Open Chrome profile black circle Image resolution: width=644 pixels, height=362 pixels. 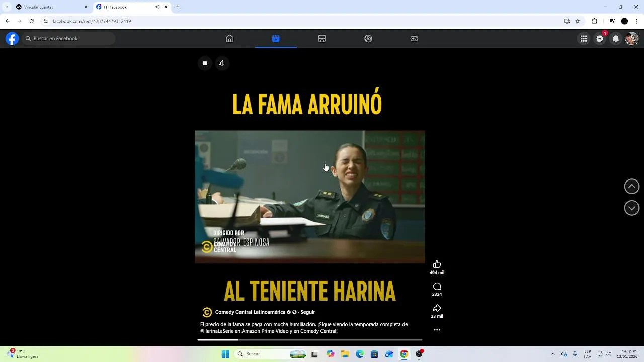[624, 21]
